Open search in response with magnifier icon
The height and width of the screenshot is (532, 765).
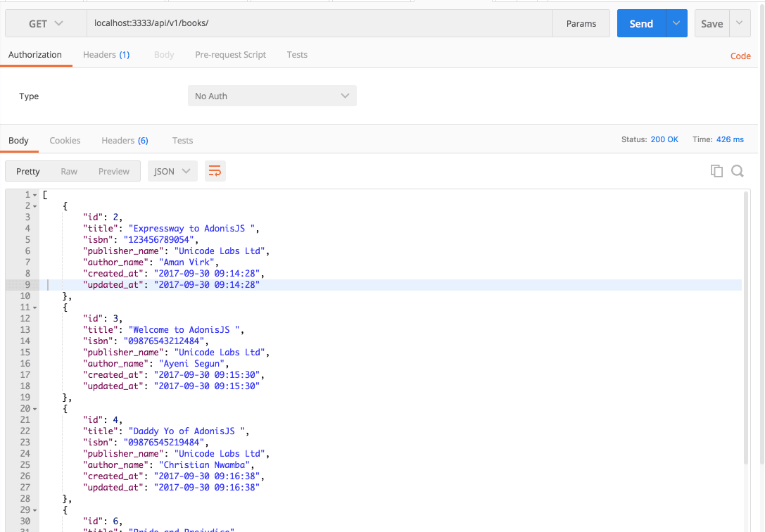point(737,171)
